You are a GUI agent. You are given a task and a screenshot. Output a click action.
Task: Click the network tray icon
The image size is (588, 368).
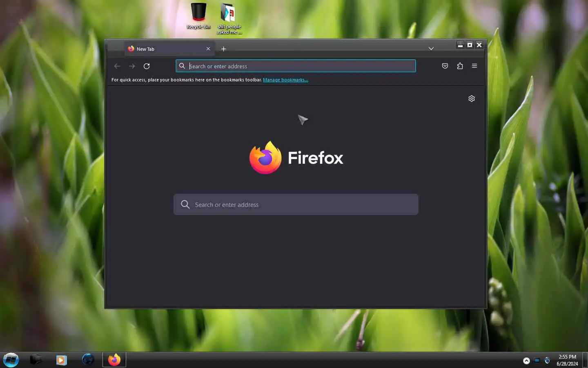tap(537, 360)
